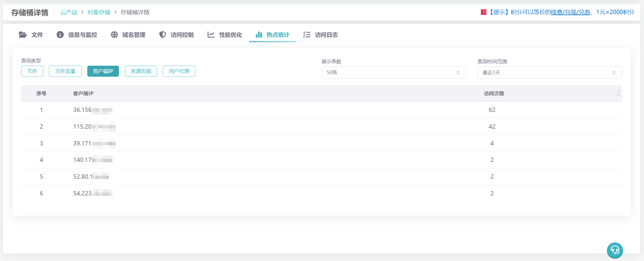
Task: Click the checklist icon for 访问日志
Action: pyautogui.click(x=307, y=35)
